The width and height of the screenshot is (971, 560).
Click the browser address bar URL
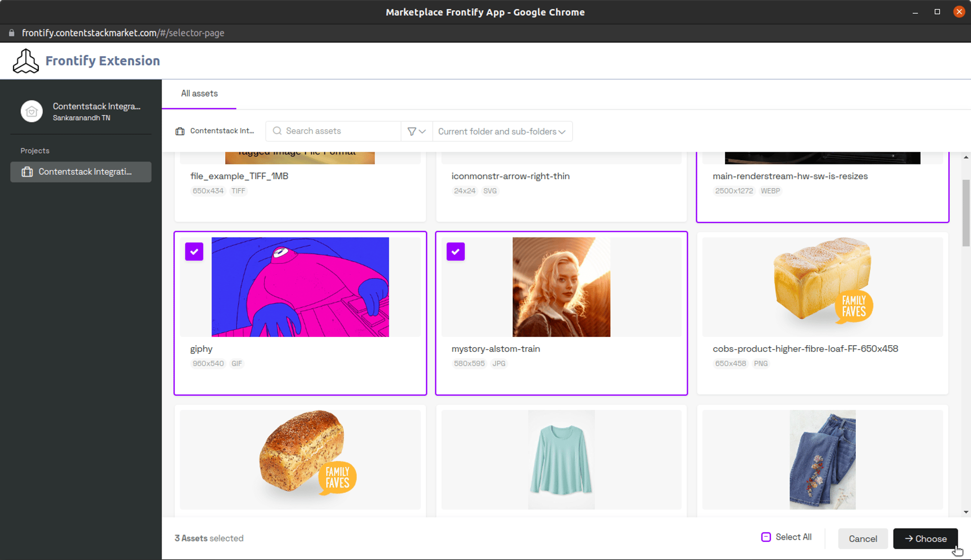[x=123, y=33]
